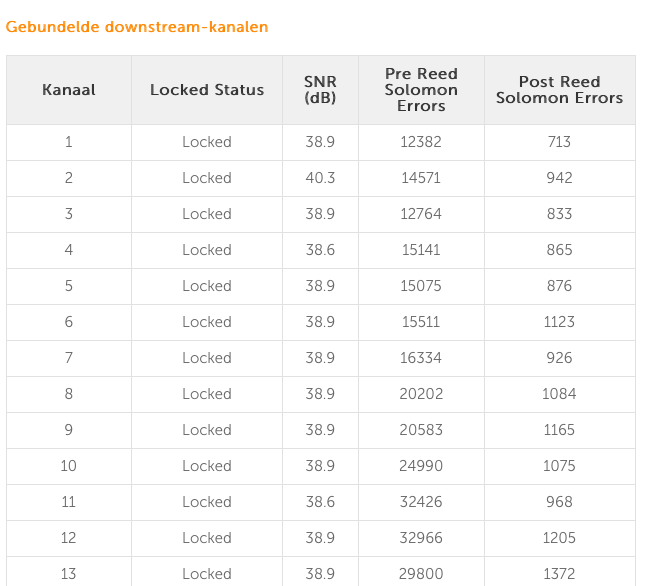Select the pre-error value 32966

(x=421, y=537)
